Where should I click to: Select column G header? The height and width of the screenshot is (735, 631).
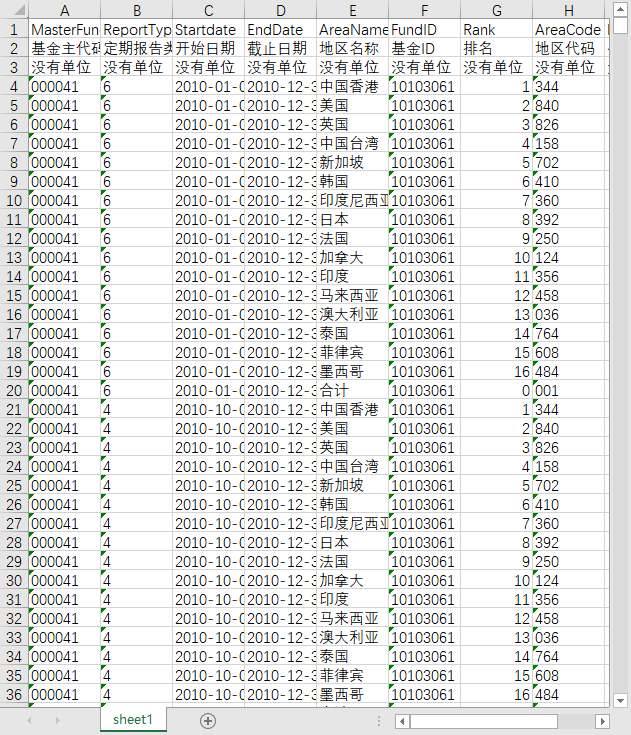point(496,10)
